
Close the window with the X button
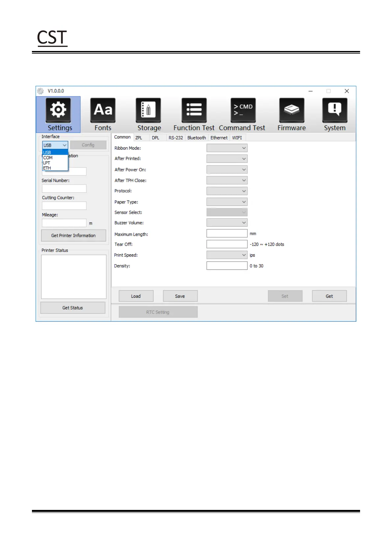tap(347, 91)
